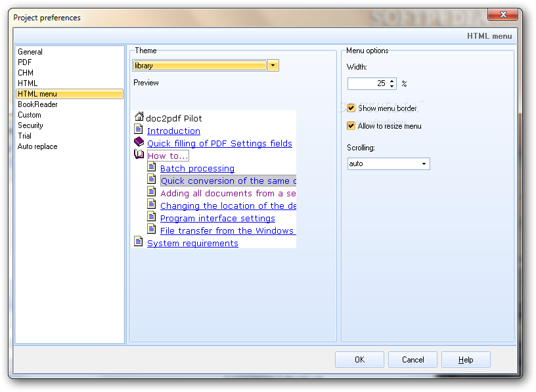
Task: Click the How to... preview link
Action: pos(168,156)
